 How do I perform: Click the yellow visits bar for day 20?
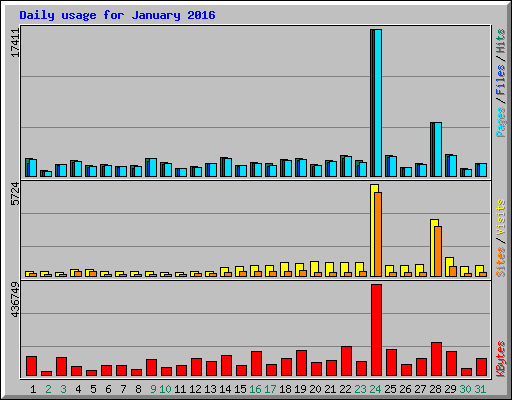[x=313, y=269]
